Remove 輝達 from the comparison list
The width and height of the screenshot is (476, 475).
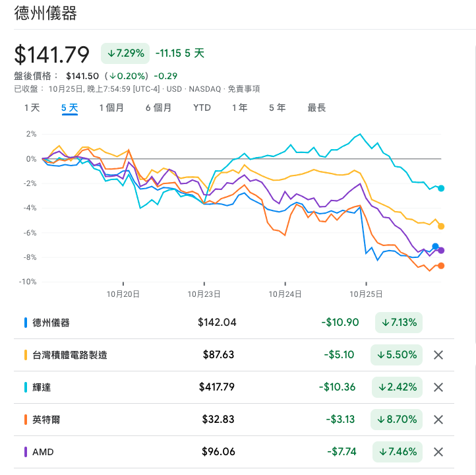tap(438, 387)
